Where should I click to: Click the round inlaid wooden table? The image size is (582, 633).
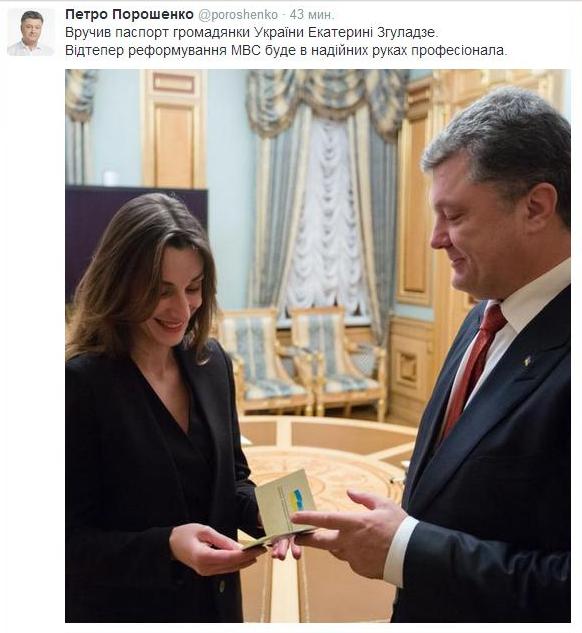(325, 470)
